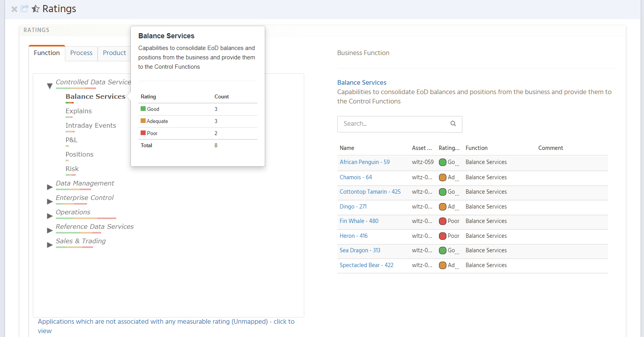This screenshot has width=644, height=337.
Task: Switch to the Product tab
Action: (x=114, y=53)
